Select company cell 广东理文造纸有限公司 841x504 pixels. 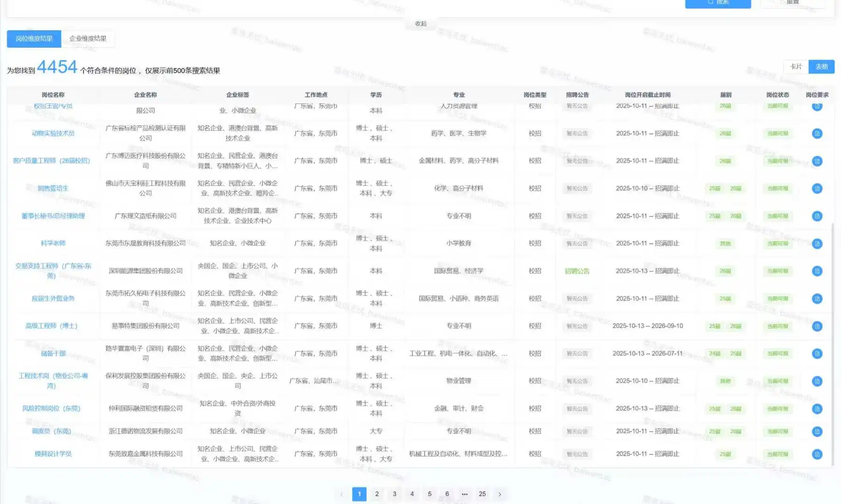146,216
